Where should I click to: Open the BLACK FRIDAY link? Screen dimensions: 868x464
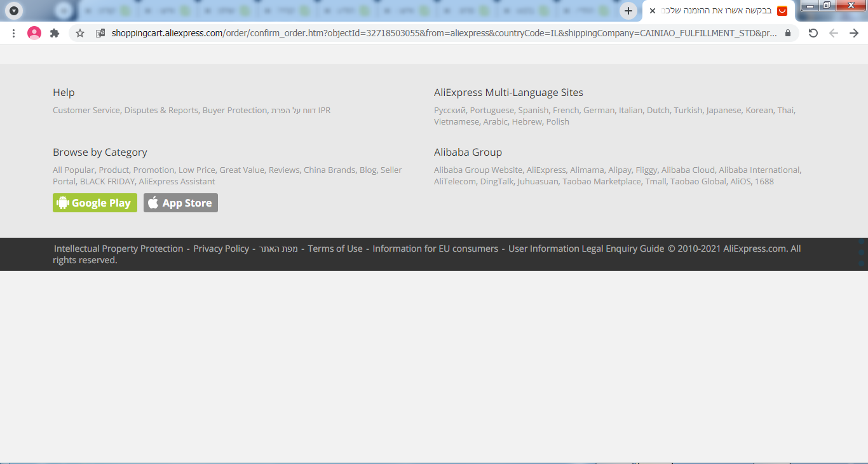pos(107,181)
